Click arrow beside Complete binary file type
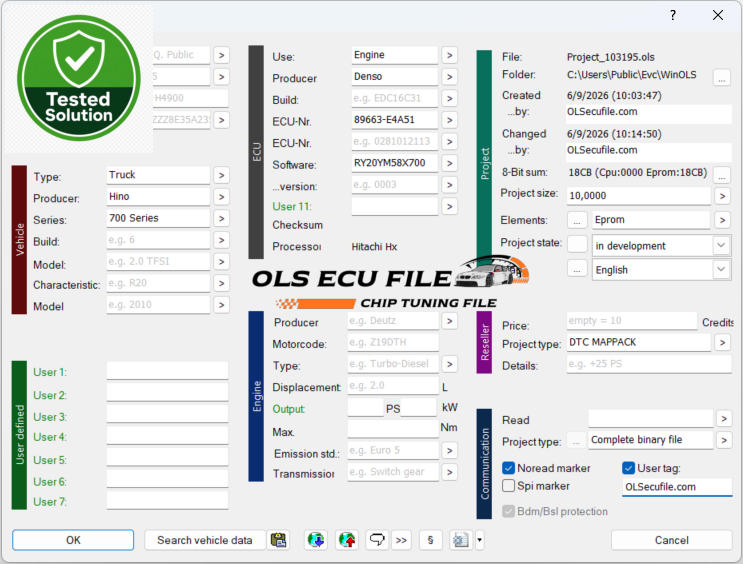The width and height of the screenshot is (743, 564). point(724,440)
